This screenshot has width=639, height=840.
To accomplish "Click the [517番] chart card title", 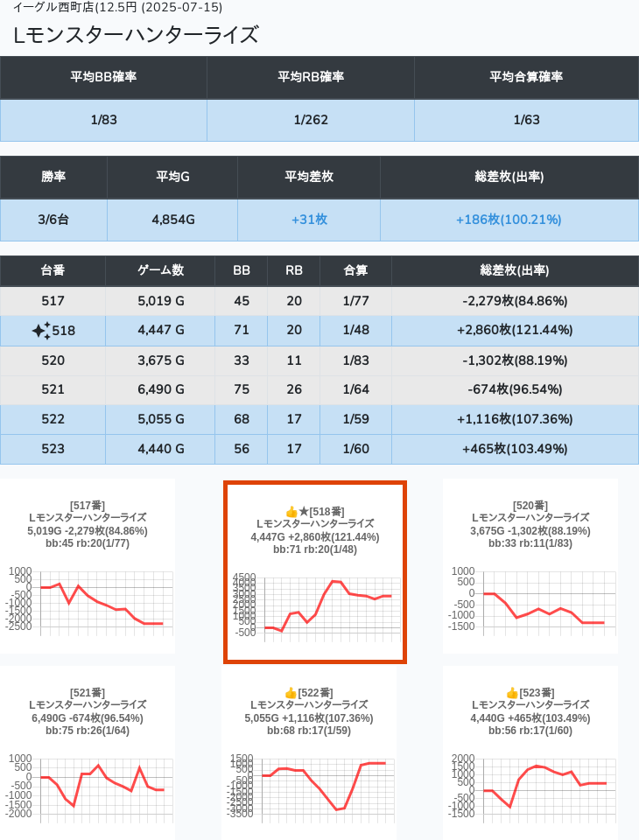I will (x=88, y=506).
